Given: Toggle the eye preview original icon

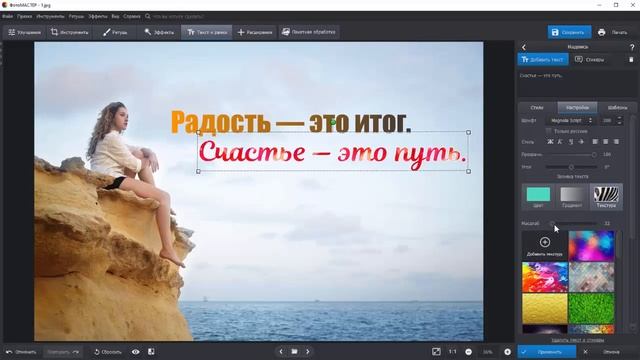Looking at the screenshot, I should [136, 352].
